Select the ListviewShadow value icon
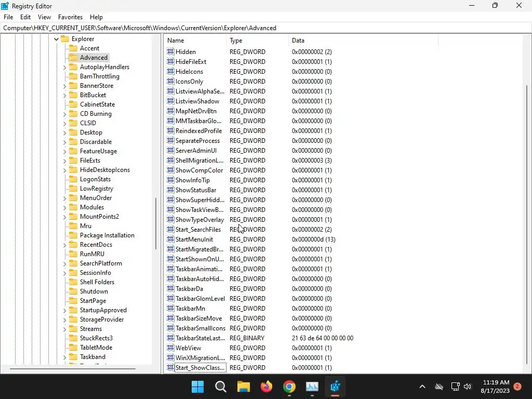 170,101
